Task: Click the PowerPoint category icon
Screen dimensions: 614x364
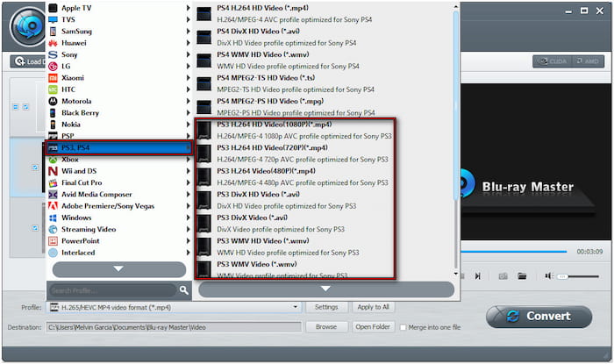Action: (x=53, y=240)
